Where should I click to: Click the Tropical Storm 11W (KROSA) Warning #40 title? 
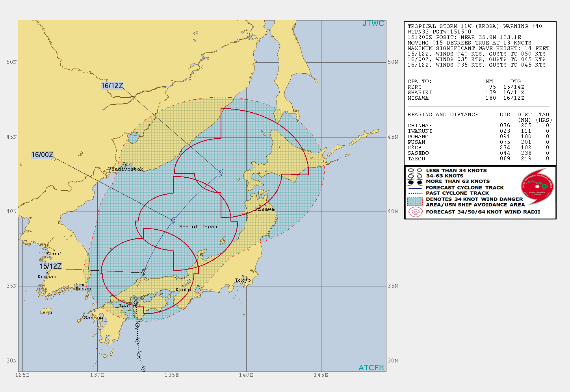(475, 26)
